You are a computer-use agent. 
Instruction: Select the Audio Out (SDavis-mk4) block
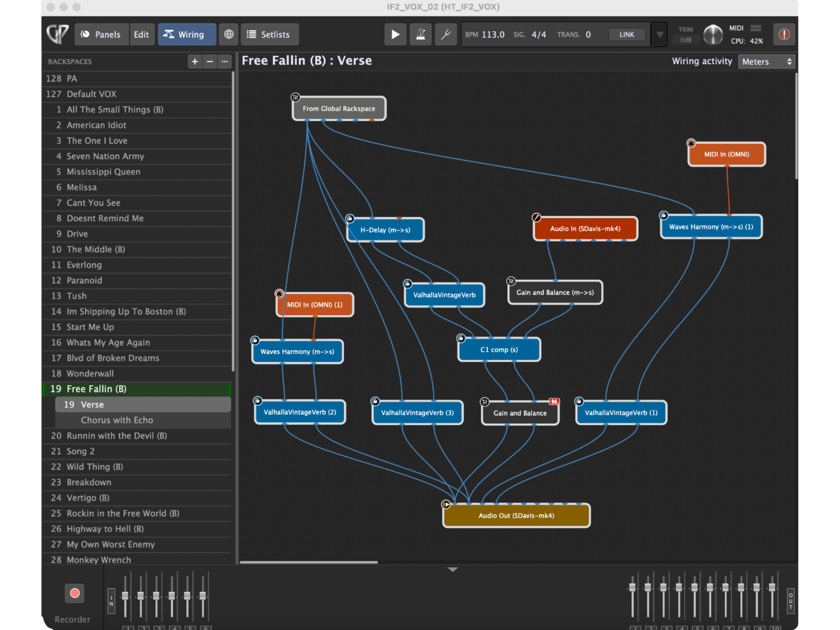[x=516, y=516]
